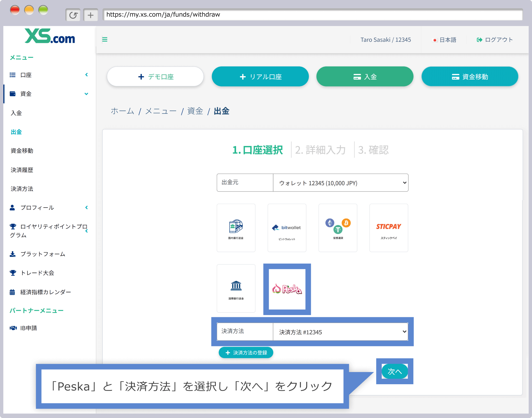Click the Japan flag language icon
This screenshot has height=418, width=532.
[435, 40]
